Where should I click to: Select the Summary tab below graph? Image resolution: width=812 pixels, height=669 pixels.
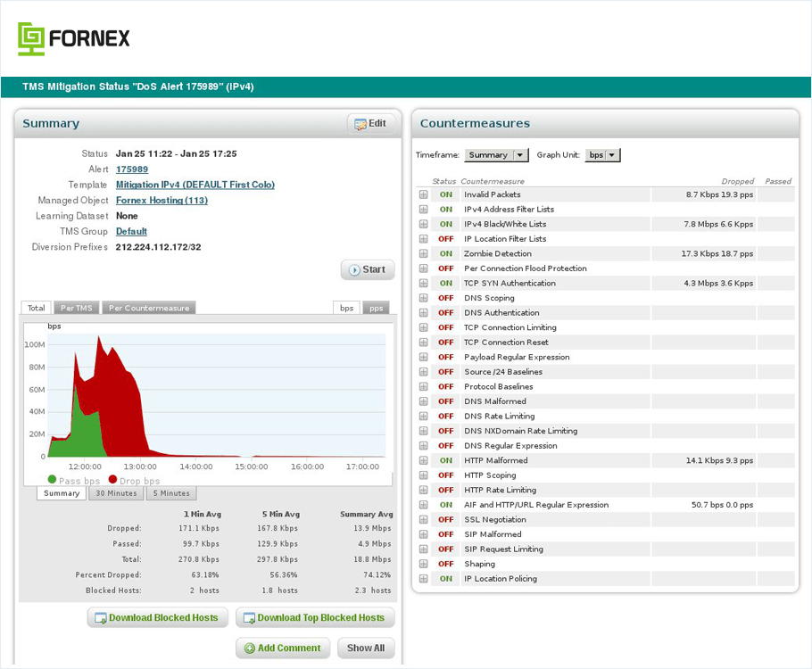click(x=62, y=493)
